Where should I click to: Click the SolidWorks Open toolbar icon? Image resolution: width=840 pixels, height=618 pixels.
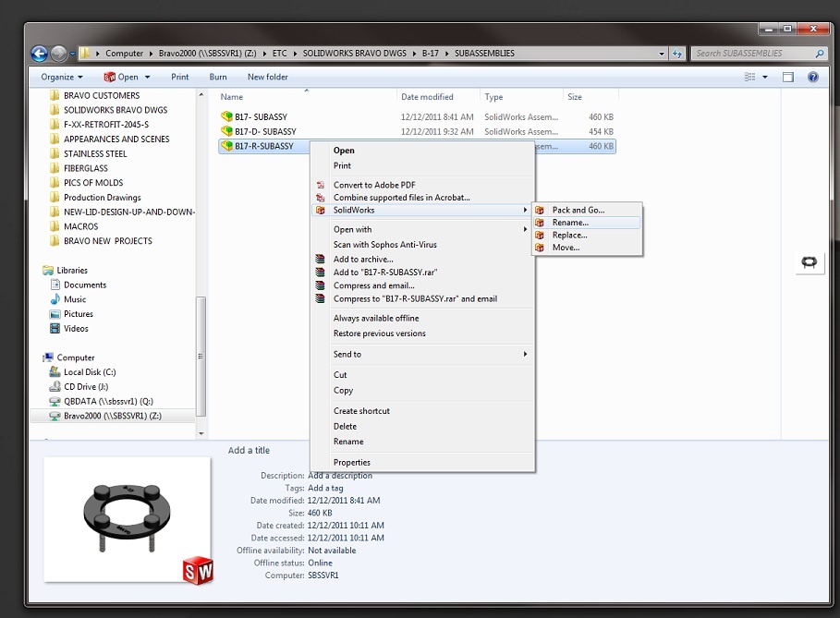coord(109,77)
